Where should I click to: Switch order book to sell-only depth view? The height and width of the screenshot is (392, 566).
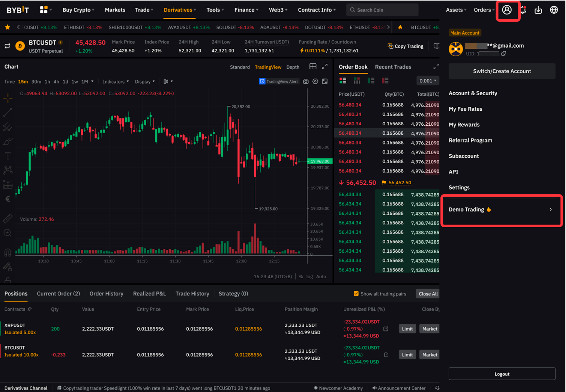pyautogui.click(x=385, y=81)
